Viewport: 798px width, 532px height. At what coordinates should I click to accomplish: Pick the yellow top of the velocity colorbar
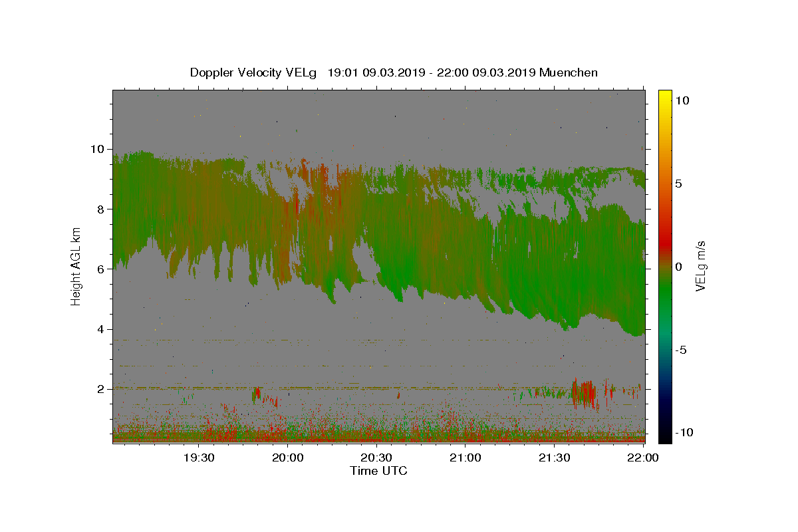pyautogui.click(x=665, y=96)
